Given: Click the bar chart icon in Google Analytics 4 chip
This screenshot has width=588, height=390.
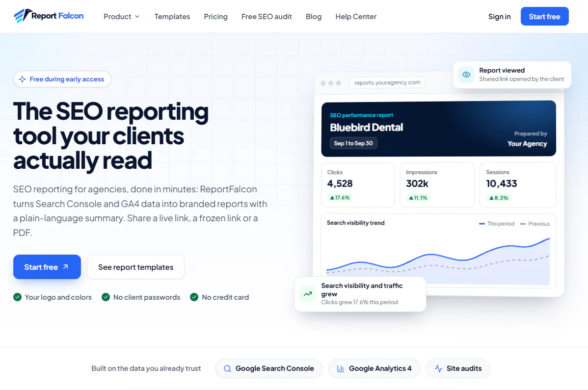Looking at the screenshot, I should click(x=341, y=368).
